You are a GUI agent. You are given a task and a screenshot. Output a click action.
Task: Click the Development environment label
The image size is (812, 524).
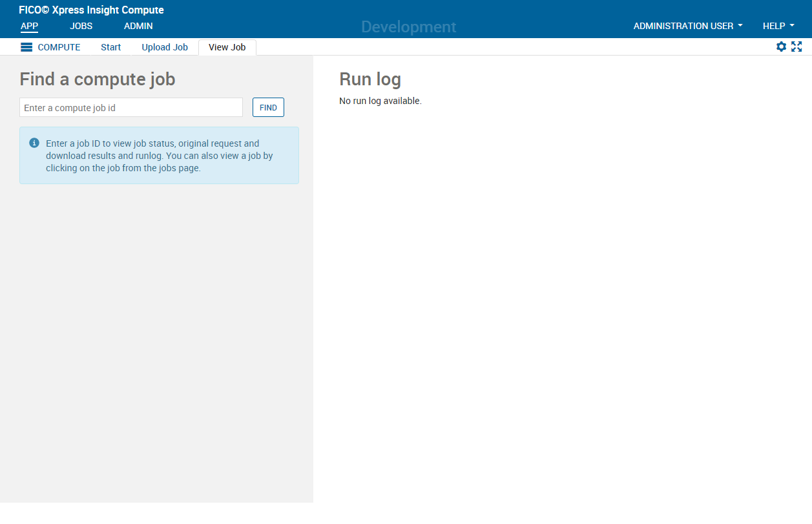(x=408, y=26)
